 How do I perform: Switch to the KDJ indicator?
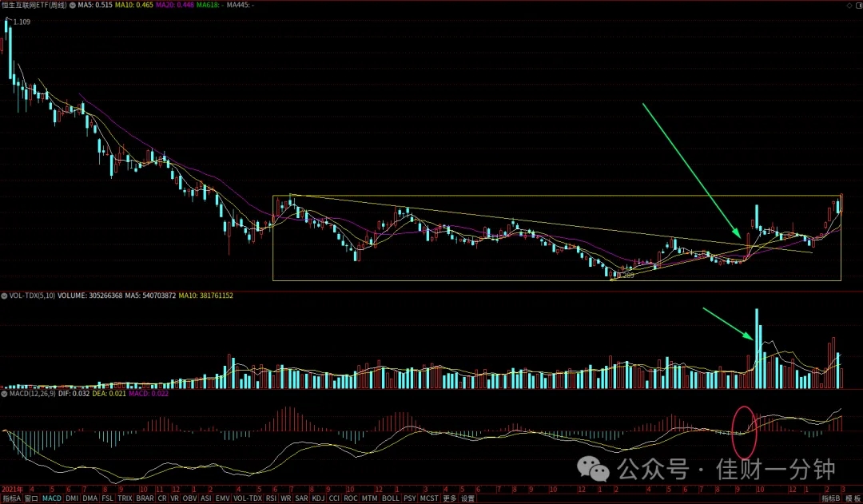click(x=318, y=498)
